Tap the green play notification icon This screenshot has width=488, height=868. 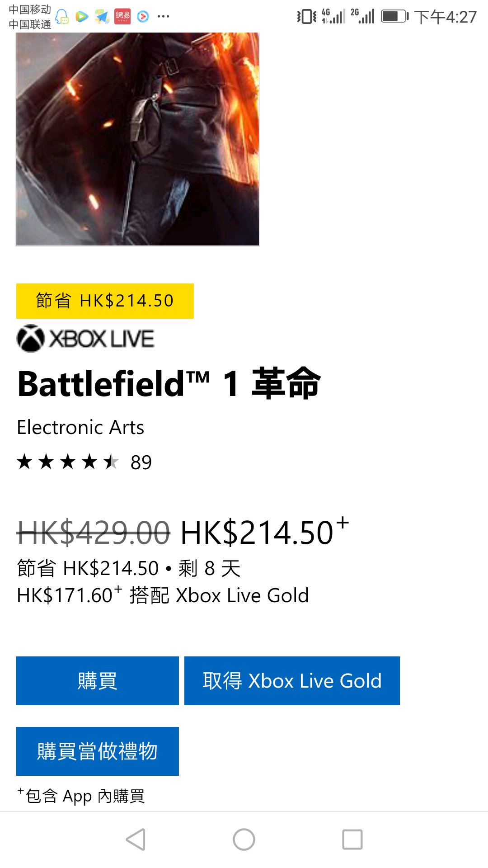click(82, 17)
